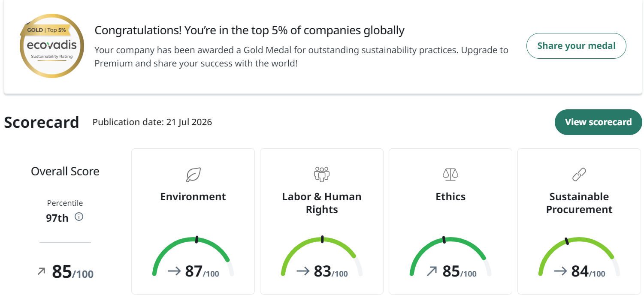The image size is (644, 301).
Task: Click the Environment score trend arrow
Action: point(175,271)
